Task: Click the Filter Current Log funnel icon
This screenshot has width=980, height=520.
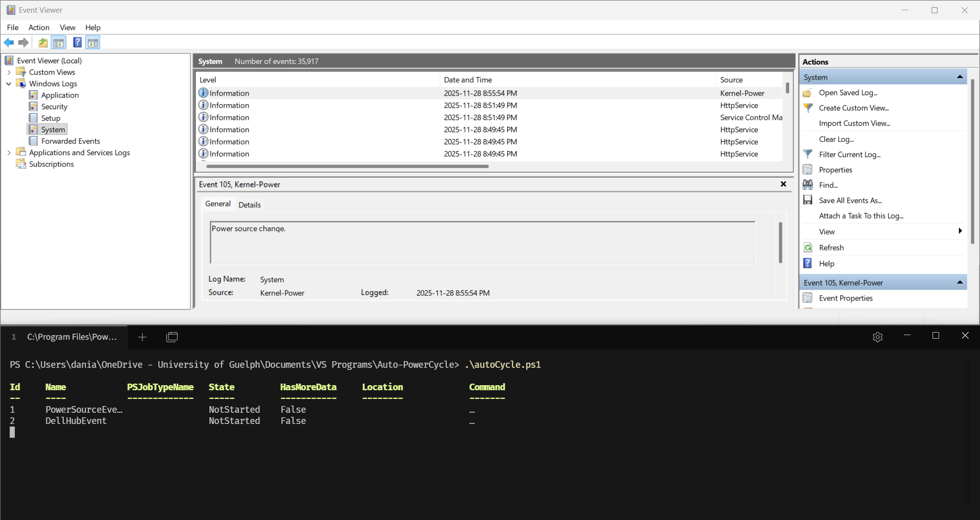Action: [808, 154]
